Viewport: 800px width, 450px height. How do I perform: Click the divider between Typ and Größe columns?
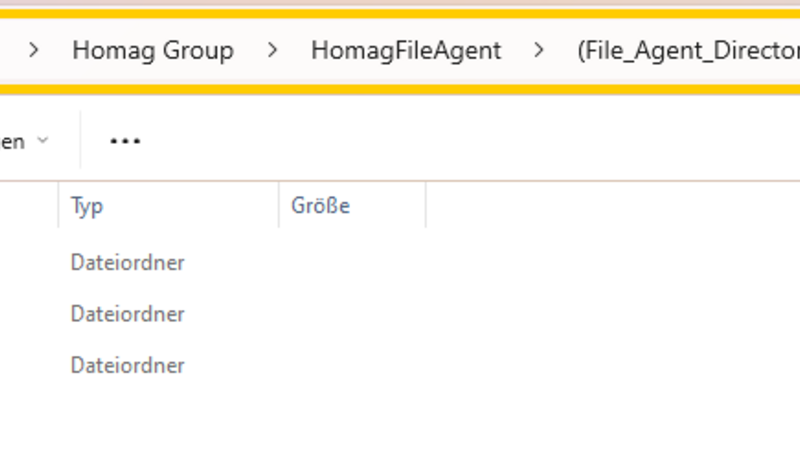tap(279, 206)
